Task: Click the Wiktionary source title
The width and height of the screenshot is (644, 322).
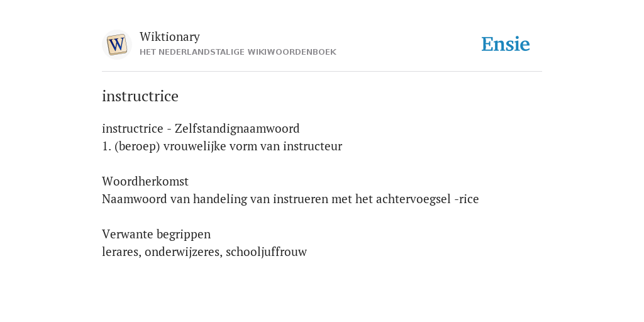Action: tap(170, 36)
